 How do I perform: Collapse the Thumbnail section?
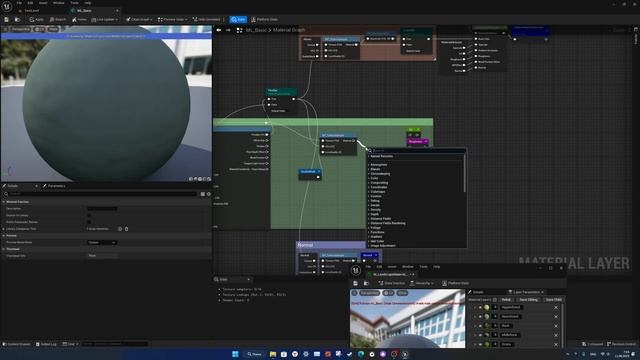pyautogui.click(x=4, y=249)
